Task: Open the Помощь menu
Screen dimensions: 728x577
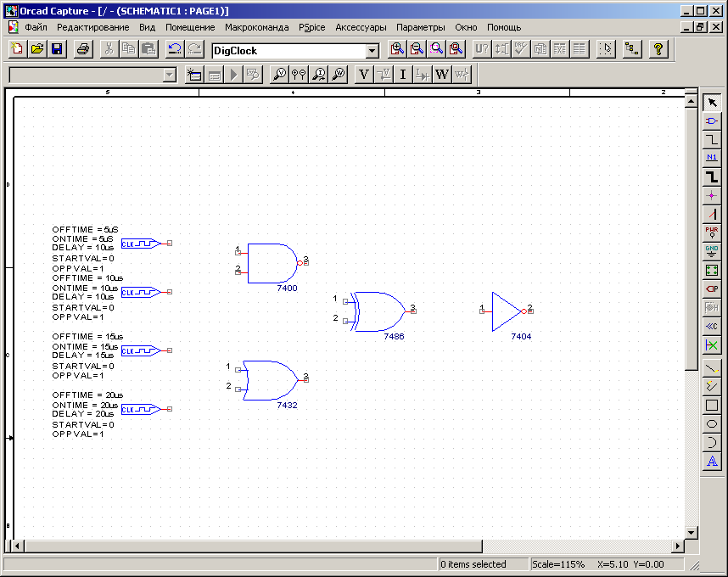Action: pos(504,27)
